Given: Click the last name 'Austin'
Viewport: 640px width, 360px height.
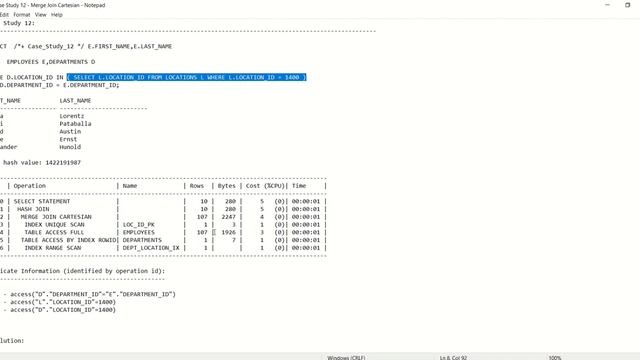Looking at the screenshot, I should click(x=70, y=131).
